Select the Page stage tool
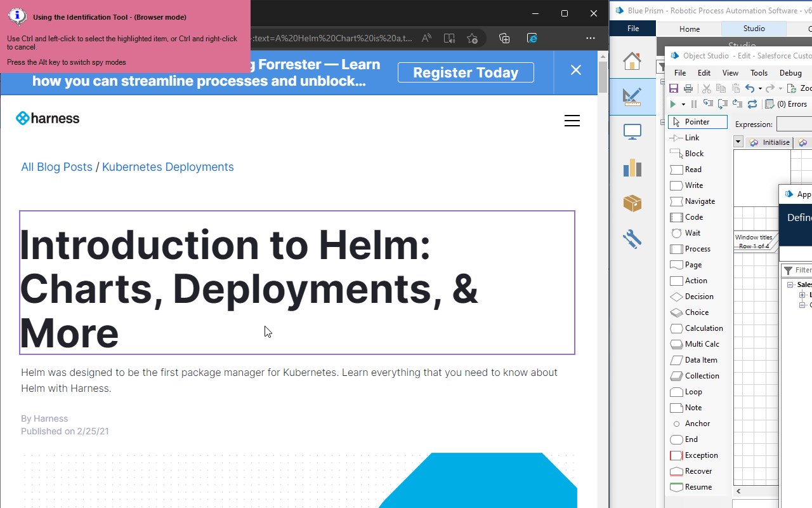Image resolution: width=812 pixels, height=508 pixels. coord(686,265)
